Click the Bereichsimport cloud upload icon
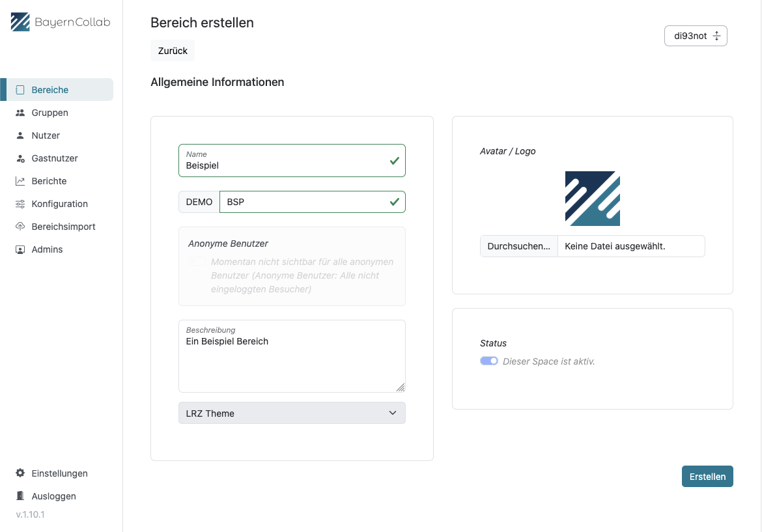 click(x=20, y=227)
